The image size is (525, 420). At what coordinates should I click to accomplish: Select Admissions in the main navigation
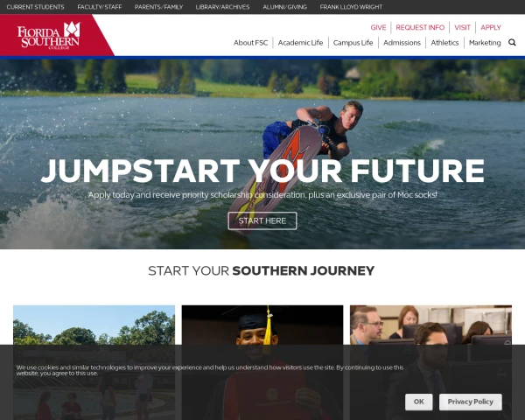[402, 43]
